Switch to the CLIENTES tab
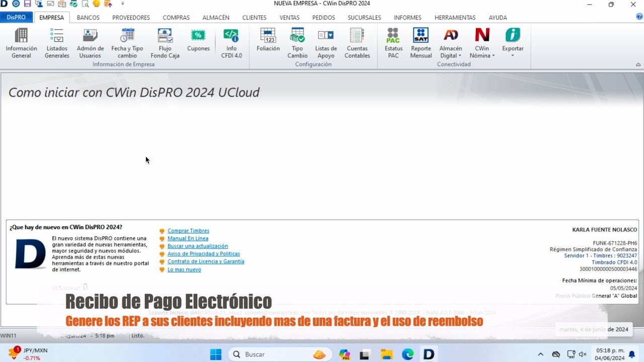The image size is (644, 362). [255, 18]
